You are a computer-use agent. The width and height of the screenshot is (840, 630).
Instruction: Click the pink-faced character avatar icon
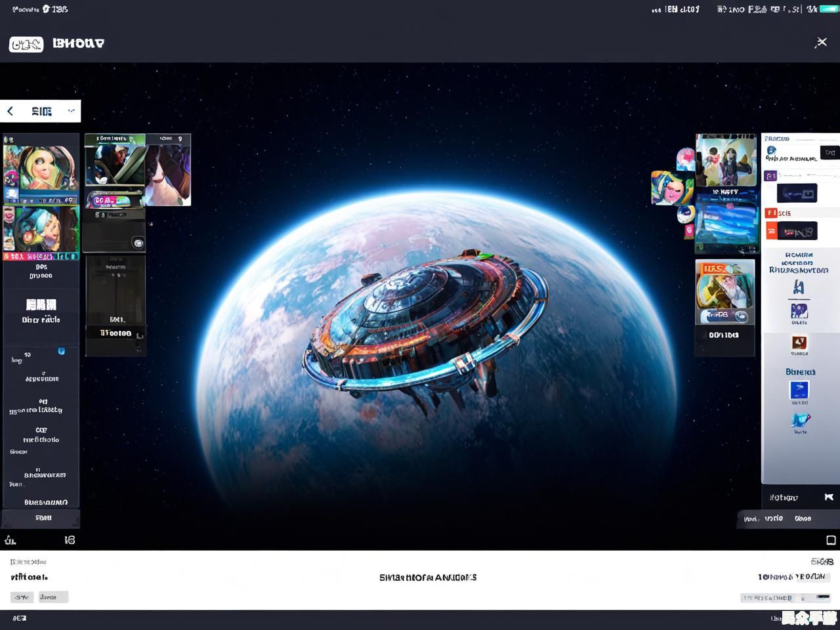(x=671, y=189)
